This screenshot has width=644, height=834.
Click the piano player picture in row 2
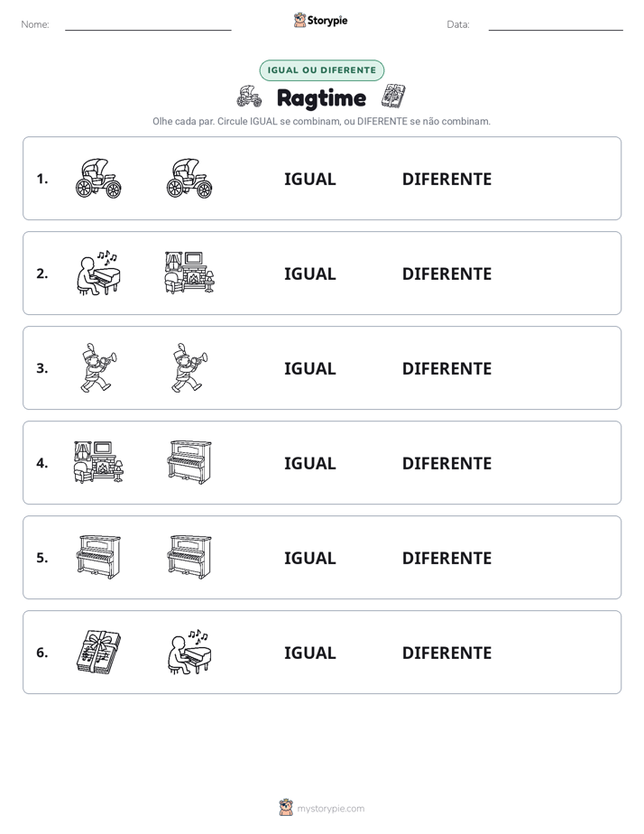click(x=98, y=273)
